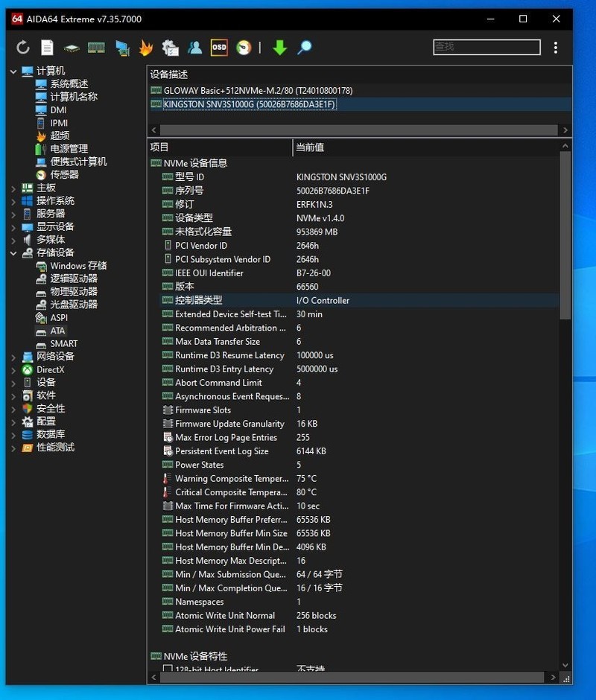Open the Report document icon
The width and height of the screenshot is (596, 700).
click(x=47, y=48)
